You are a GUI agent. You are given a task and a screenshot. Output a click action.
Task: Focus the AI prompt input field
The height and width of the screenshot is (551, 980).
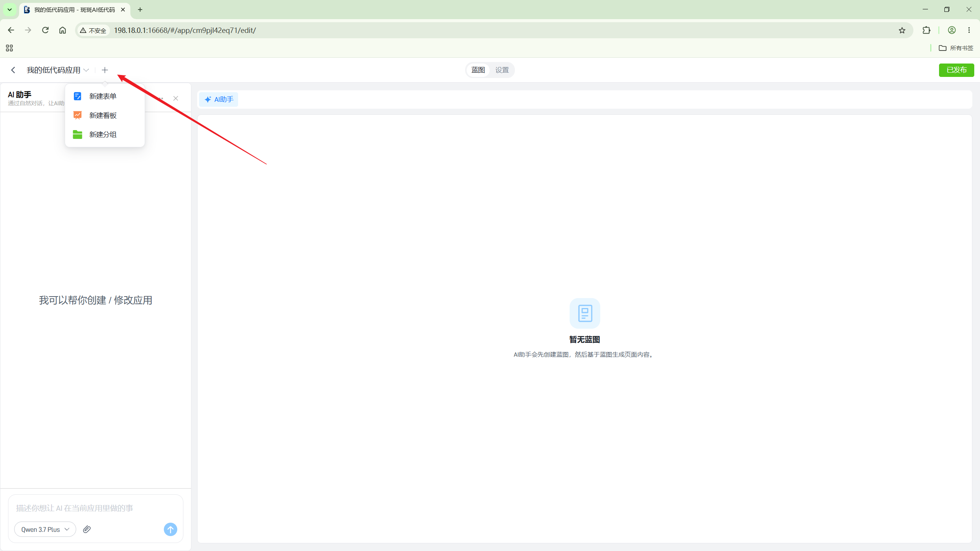click(96, 508)
